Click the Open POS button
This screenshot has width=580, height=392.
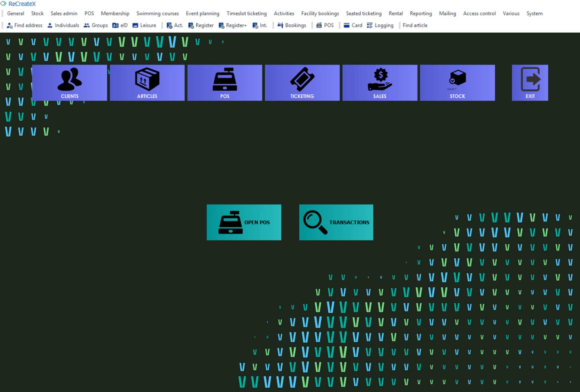point(244,222)
